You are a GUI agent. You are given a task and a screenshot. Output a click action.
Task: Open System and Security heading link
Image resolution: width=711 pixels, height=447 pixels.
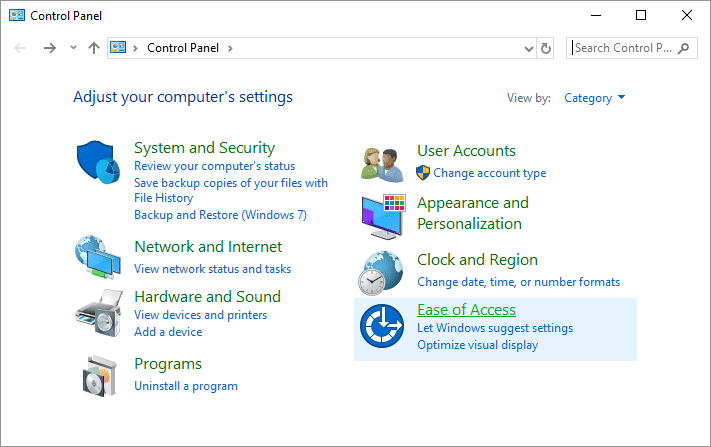click(205, 148)
